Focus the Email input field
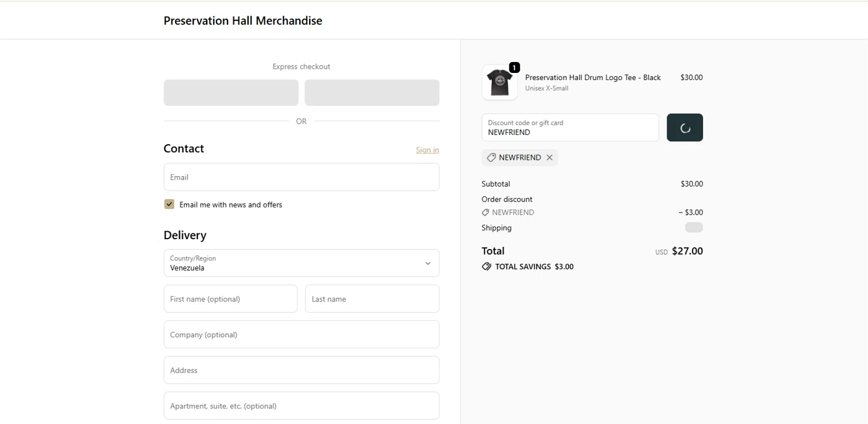 (301, 177)
